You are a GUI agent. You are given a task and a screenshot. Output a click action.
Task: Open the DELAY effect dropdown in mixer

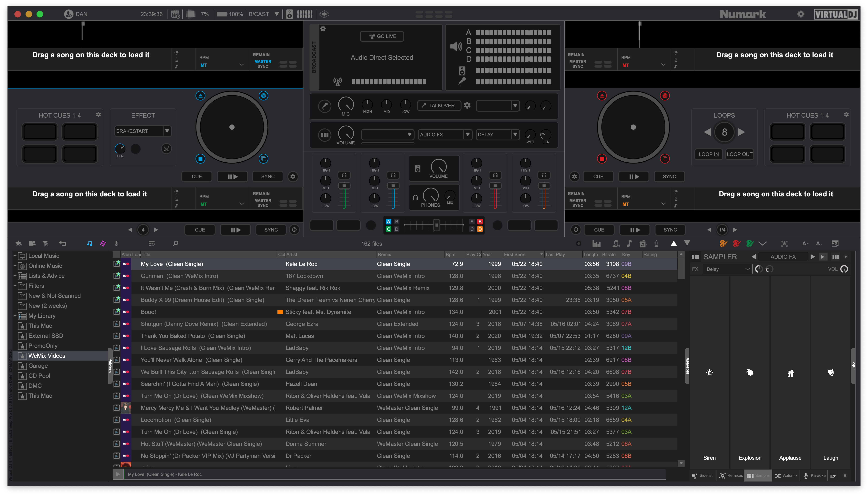tap(515, 135)
